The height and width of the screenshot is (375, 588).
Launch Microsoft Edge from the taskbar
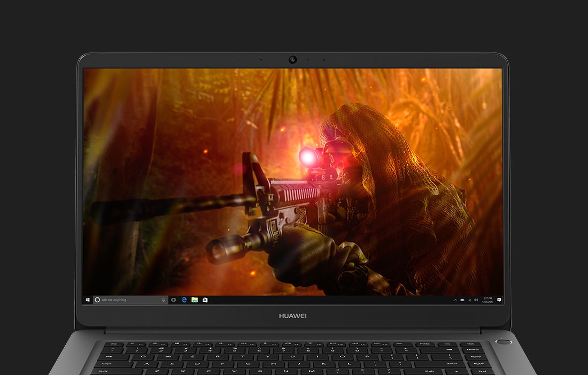click(184, 300)
